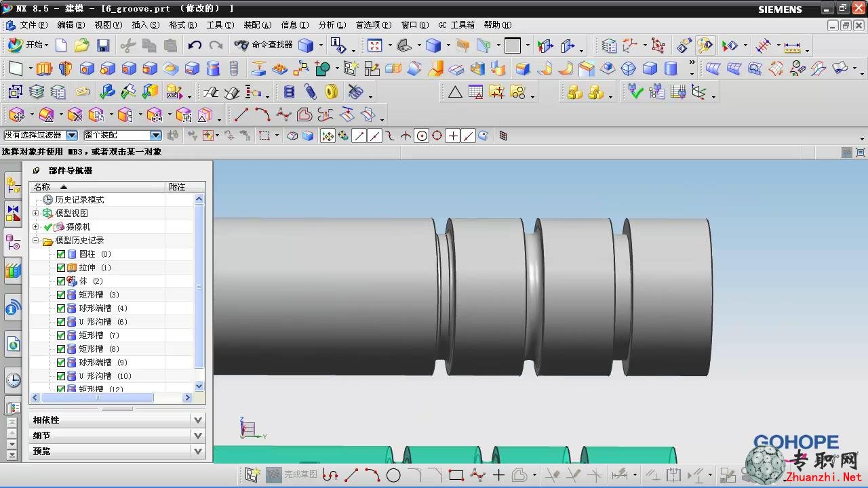The width and height of the screenshot is (868, 488).
Task: Open the Constraint Navigator sidebar tab
Action: 14,213
